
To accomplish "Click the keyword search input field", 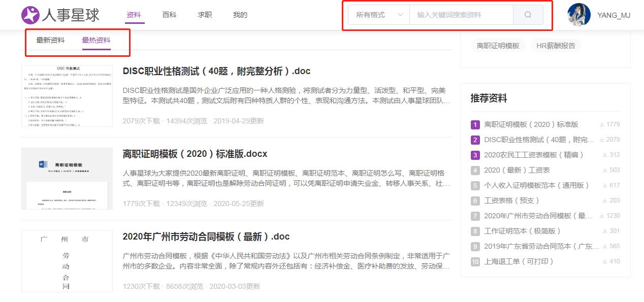I will (460, 15).
